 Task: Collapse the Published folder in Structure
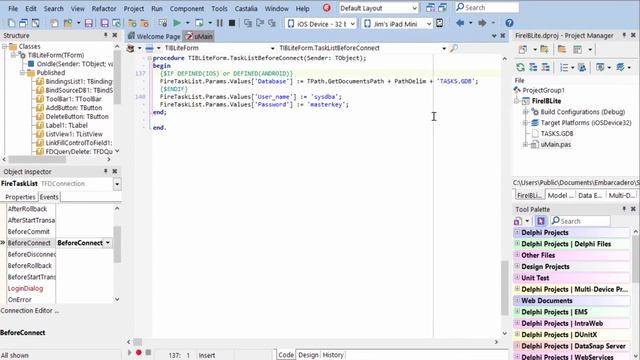22,73
